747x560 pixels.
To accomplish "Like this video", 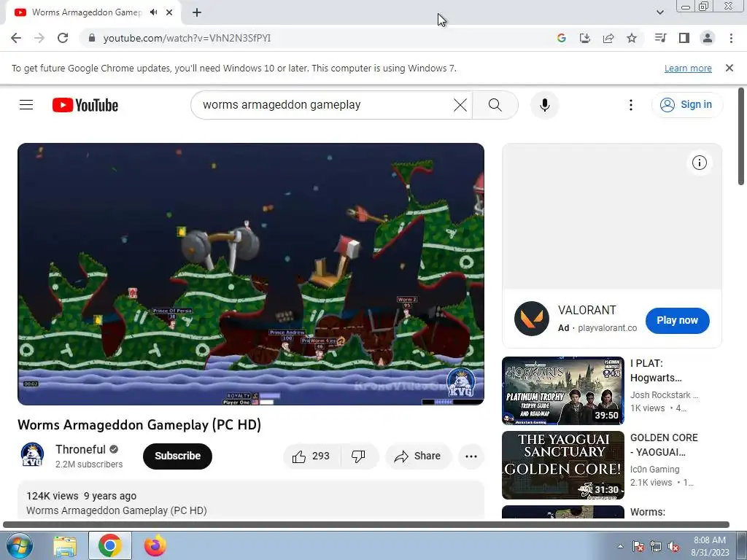I will pos(312,456).
